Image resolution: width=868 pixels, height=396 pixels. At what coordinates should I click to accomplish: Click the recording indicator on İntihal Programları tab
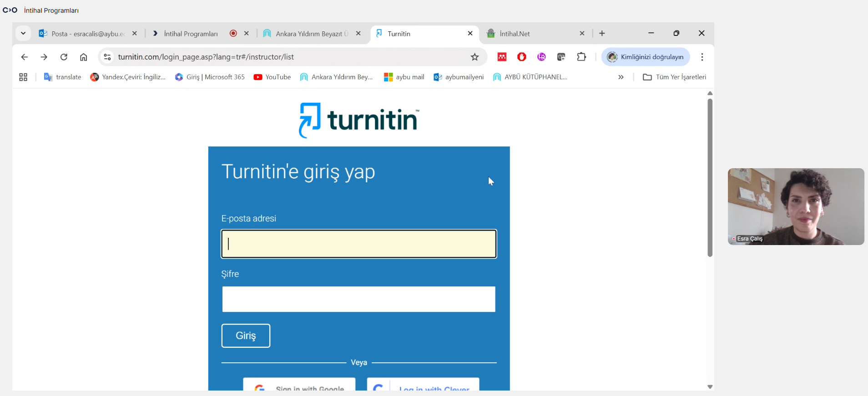pyautogui.click(x=233, y=33)
